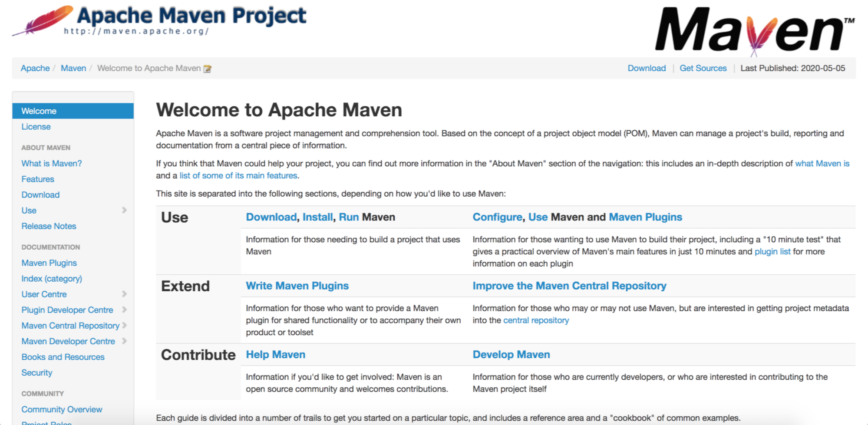Open Download in the sidebar
The height and width of the screenshot is (425, 868).
tap(40, 194)
